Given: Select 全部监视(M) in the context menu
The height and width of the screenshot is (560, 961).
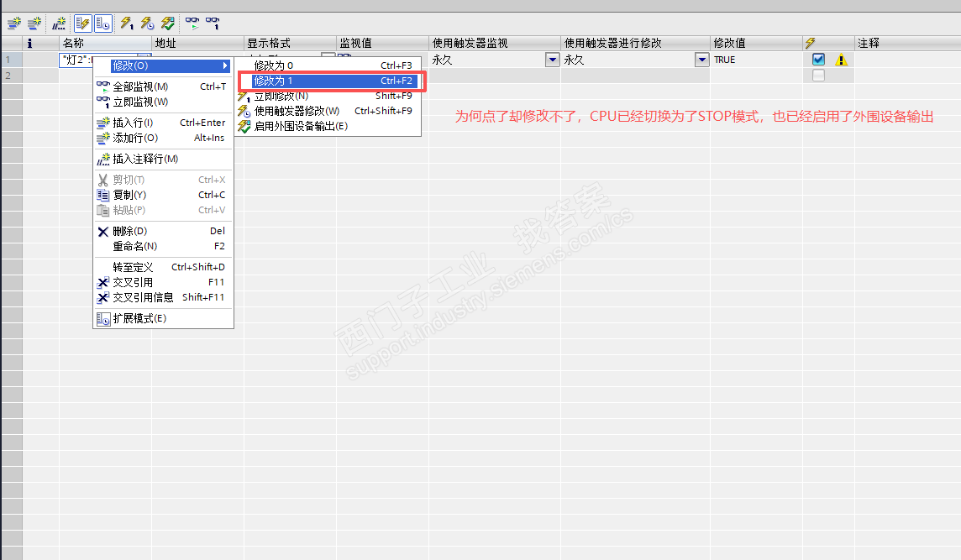Looking at the screenshot, I should click(x=163, y=87).
